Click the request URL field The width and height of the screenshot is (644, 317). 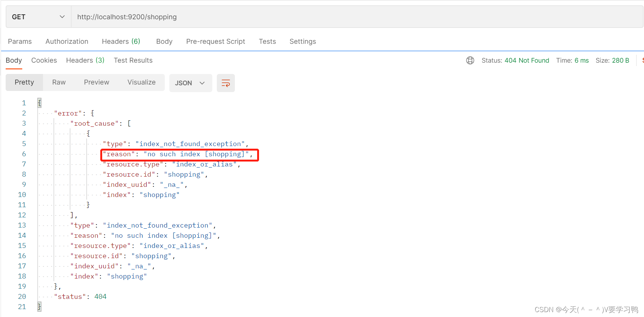tap(357, 17)
